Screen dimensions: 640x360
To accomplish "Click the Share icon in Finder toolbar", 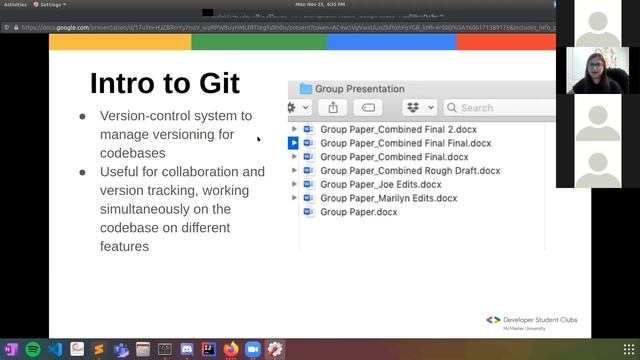I will pos(333,108).
